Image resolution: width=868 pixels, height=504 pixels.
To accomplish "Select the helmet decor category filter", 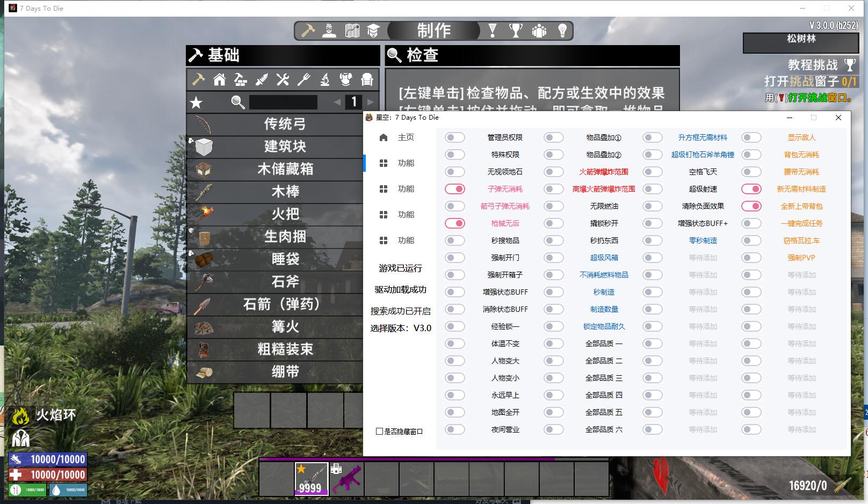I will click(367, 80).
